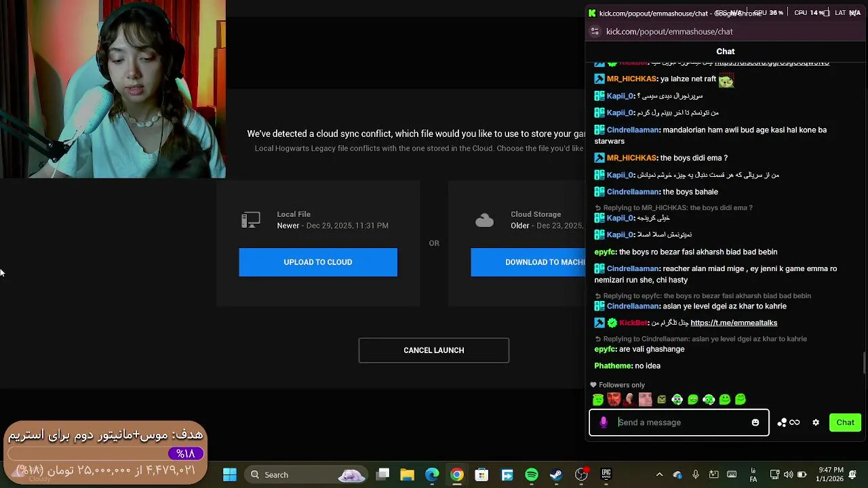The height and width of the screenshot is (488, 868).
Task: Click the purple microphone icon in chat input
Action: tap(604, 422)
